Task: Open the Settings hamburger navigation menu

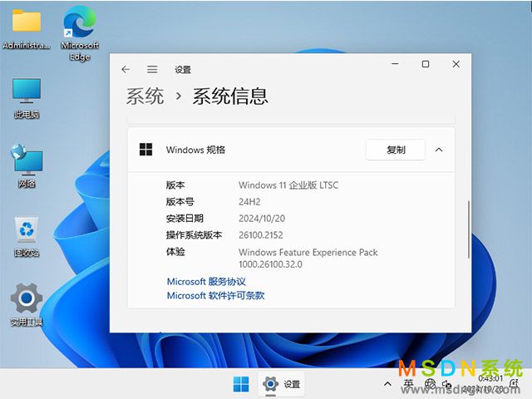Action: (x=152, y=70)
